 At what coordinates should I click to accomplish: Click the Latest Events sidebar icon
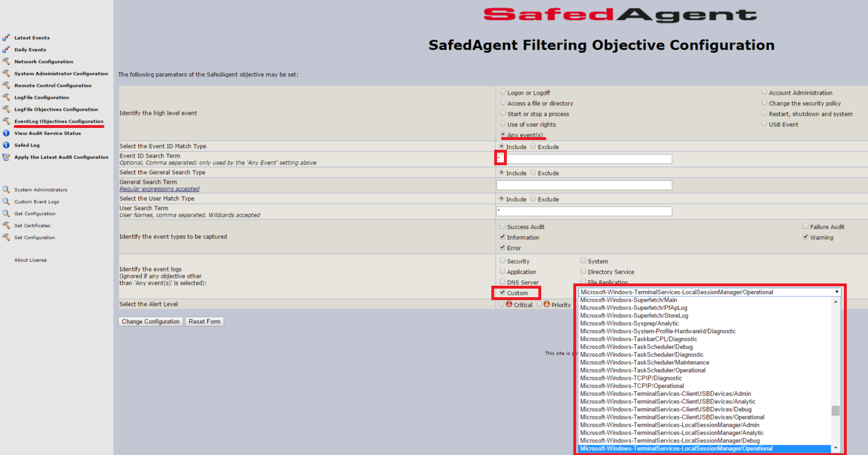coord(6,38)
